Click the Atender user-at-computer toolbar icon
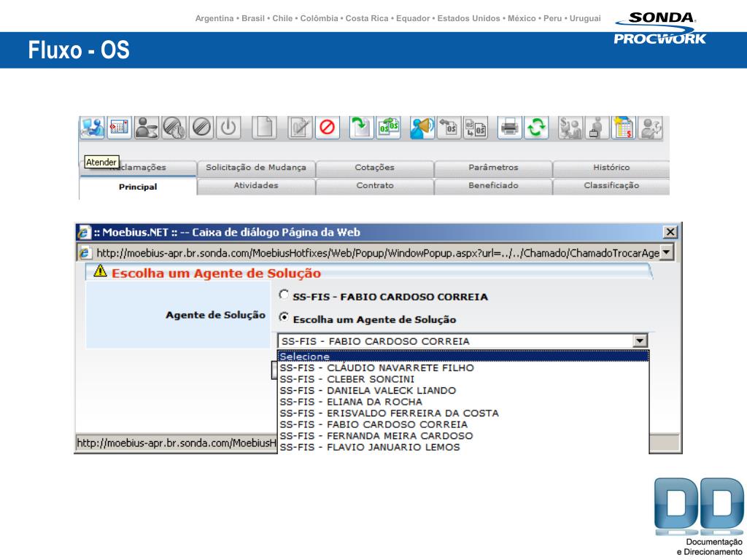The image size is (747, 560). click(92, 128)
